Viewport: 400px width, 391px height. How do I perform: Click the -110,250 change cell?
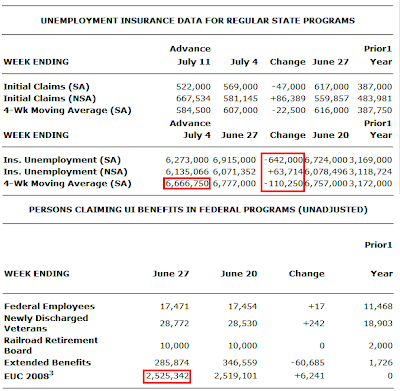coord(283,183)
